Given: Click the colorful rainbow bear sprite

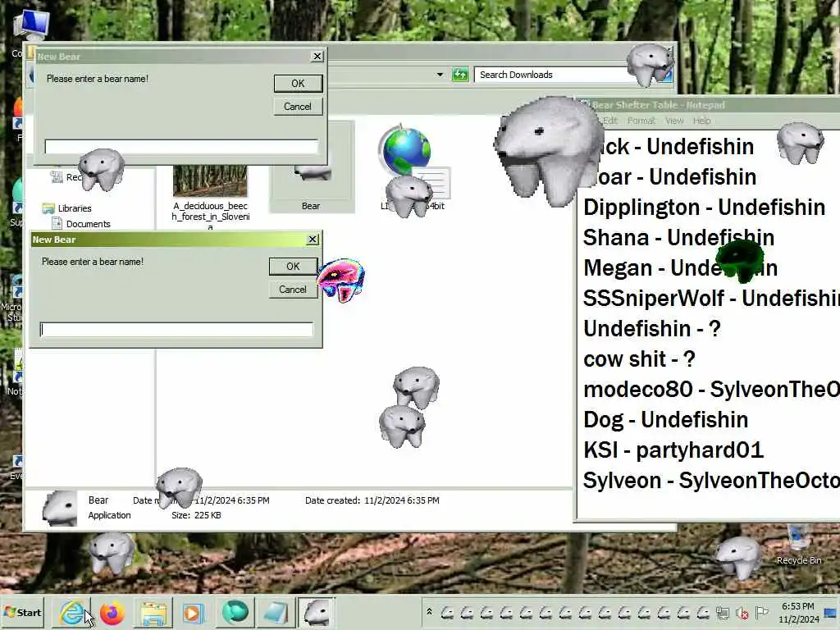Looking at the screenshot, I should coord(342,279).
